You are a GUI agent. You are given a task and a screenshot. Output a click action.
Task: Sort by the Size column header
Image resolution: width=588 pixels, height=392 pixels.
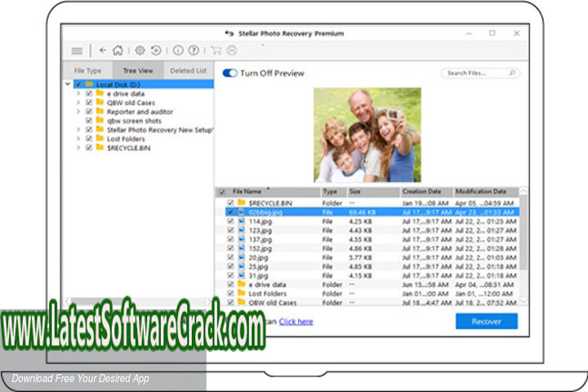click(x=373, y=192)
